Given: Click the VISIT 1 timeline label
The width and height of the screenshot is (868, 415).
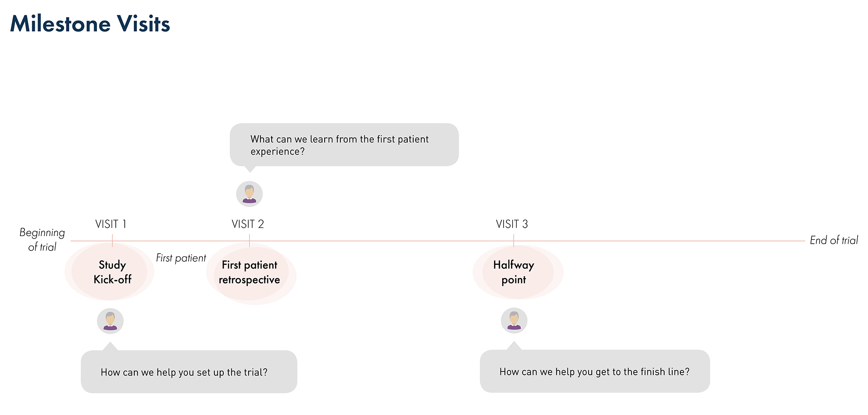Looking at the screenshot, I should [x=111, y=224].
